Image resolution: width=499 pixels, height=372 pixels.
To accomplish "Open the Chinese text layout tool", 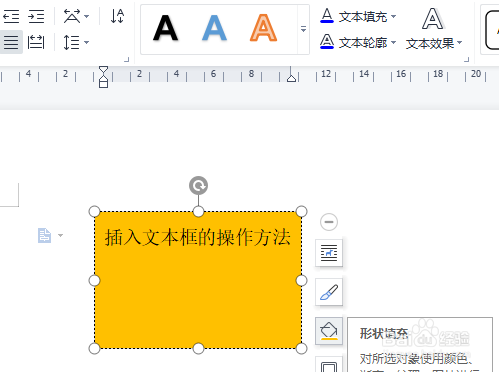I will (x=72, y=16).
